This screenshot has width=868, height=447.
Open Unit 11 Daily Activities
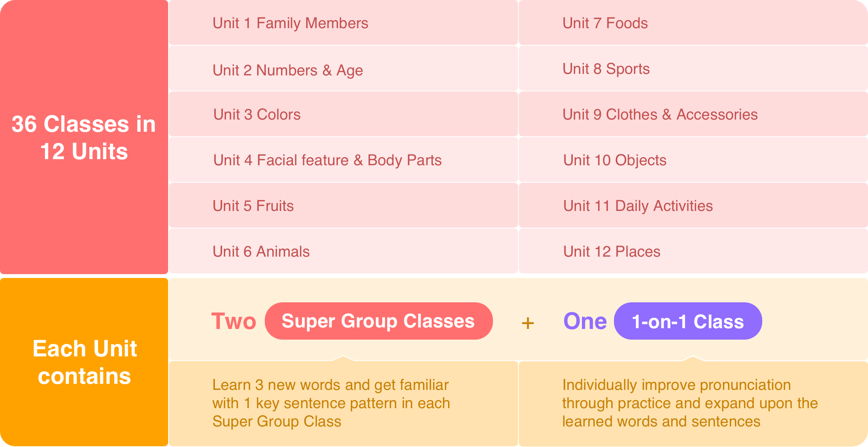[638, 206]
